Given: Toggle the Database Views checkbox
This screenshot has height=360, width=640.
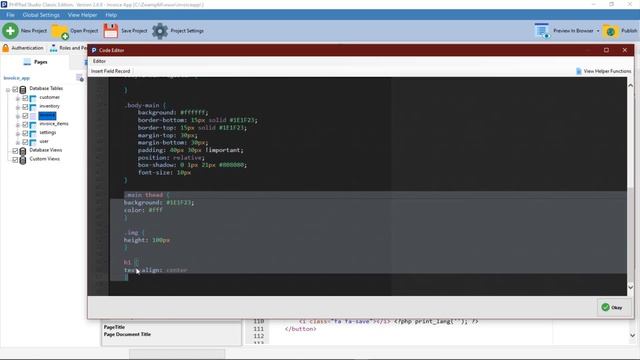Looking at the screenshot, I should pyautogui.click(x=15, y=151).
